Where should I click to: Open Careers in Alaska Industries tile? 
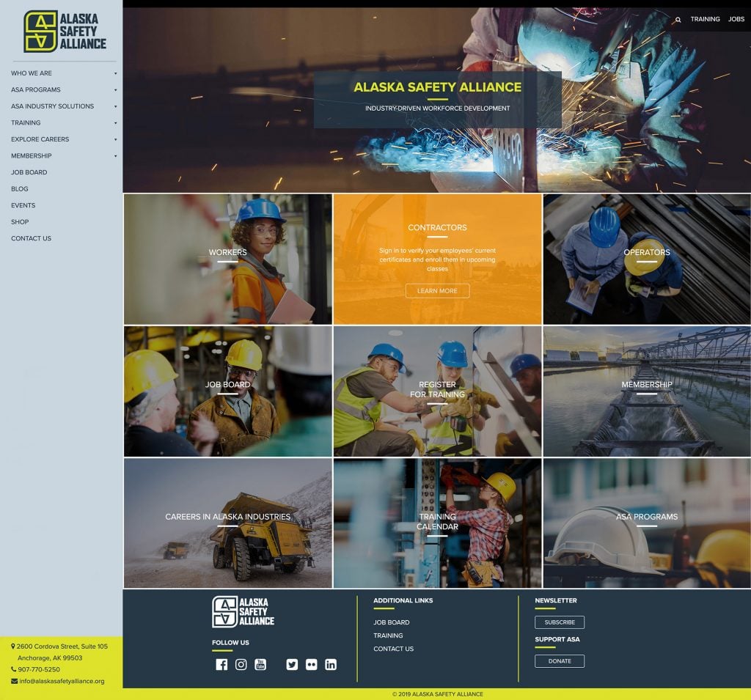pos(228,523)
